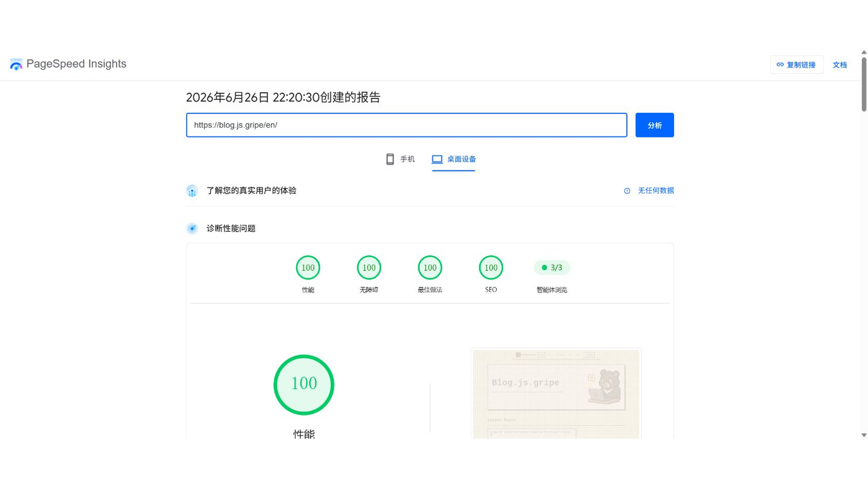The height and width of the screenshot is (487, 868).
Task: Click the PageSpeed Insights logo icon
Action: [x=16, y=64]
